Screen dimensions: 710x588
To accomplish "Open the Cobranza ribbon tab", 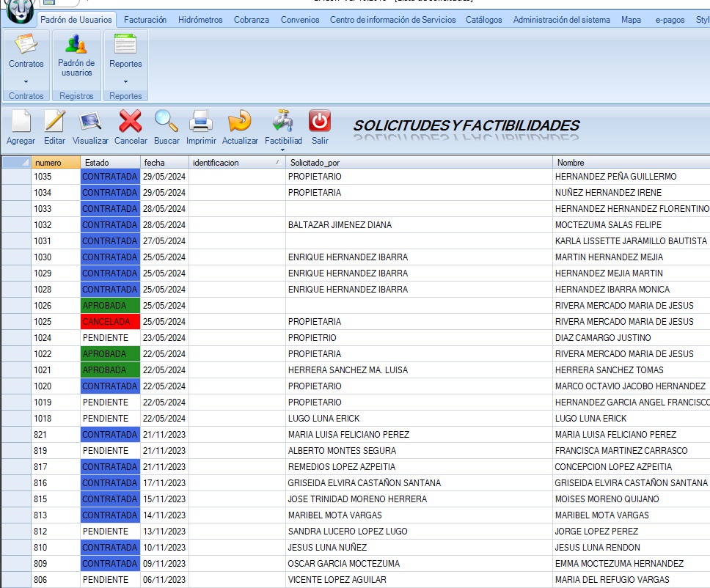I will point(252,20).
